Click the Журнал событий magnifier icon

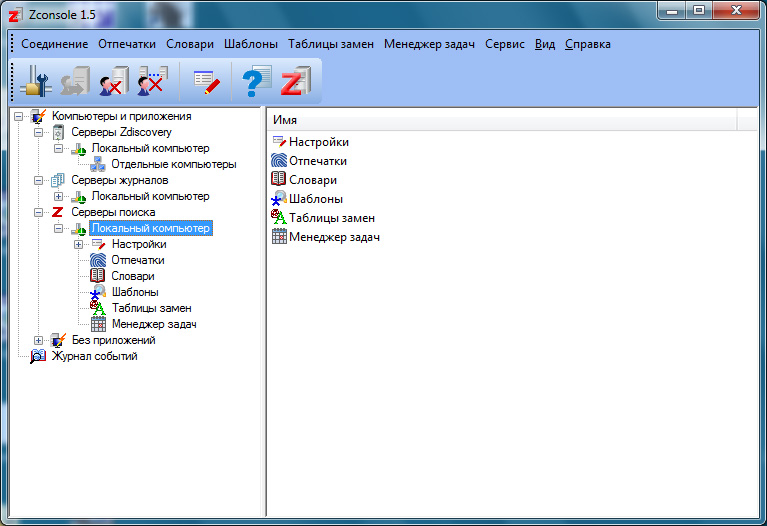tap(38, 356)
